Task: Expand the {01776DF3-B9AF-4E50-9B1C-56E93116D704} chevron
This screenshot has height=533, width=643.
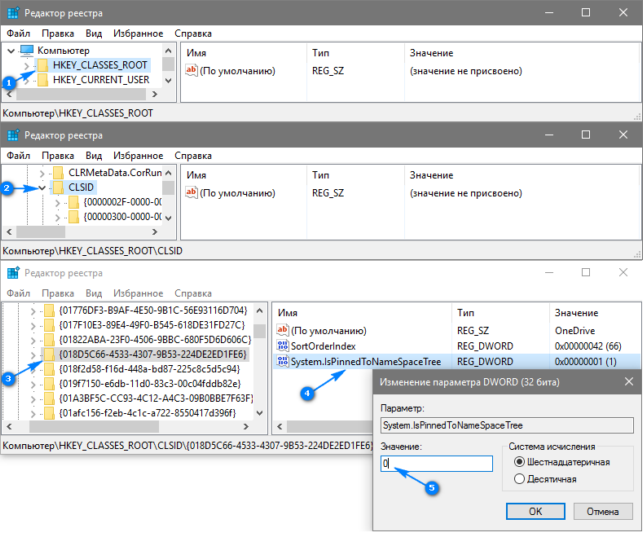Action: coord(33,311)
